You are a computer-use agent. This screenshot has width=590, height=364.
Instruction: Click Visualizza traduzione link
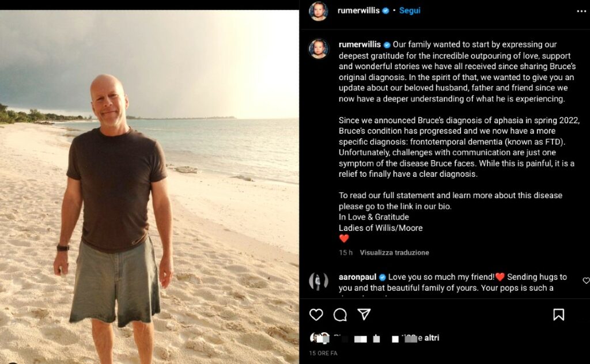[x=394, y=253]
